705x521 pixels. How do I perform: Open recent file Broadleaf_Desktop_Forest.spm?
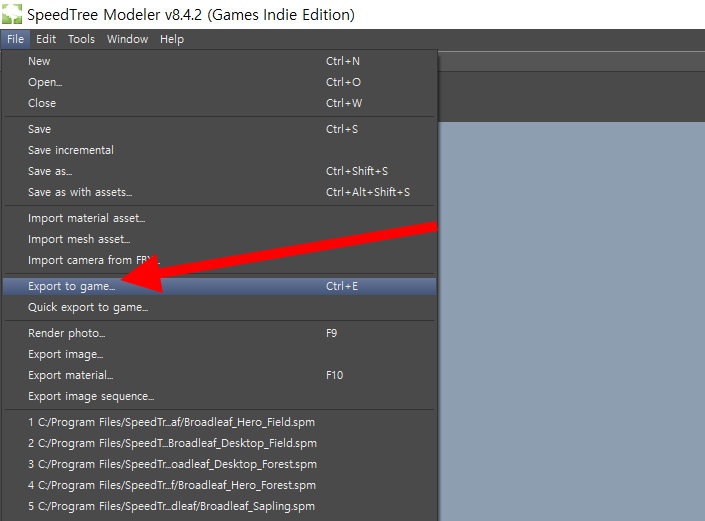point(219,464)
